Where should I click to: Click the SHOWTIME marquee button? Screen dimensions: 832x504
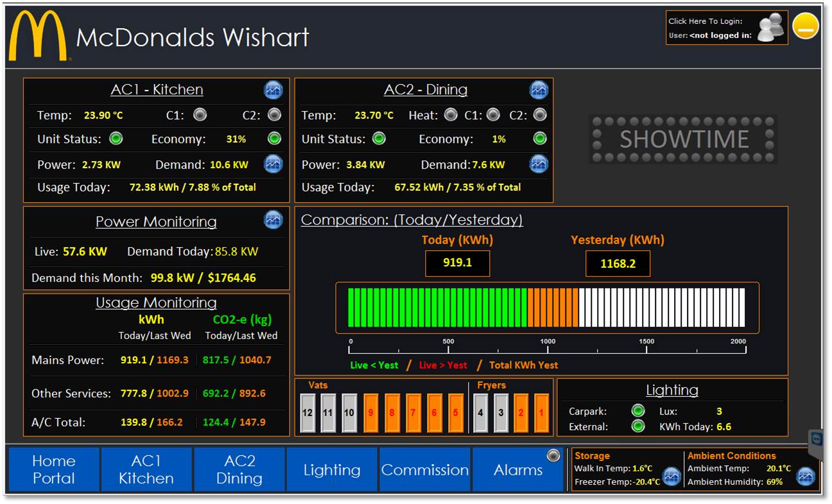684,139
